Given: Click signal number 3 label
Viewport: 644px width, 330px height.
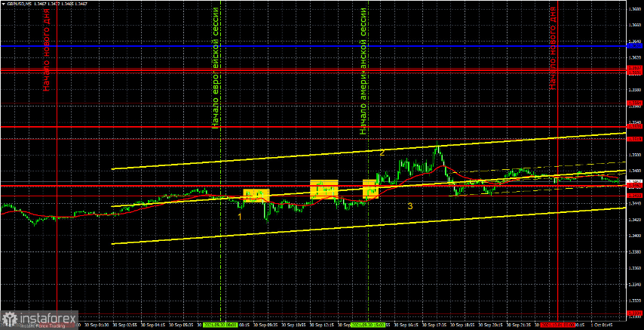Looking at the screenshot, I should pyautogui.click(x=410, y=206).
